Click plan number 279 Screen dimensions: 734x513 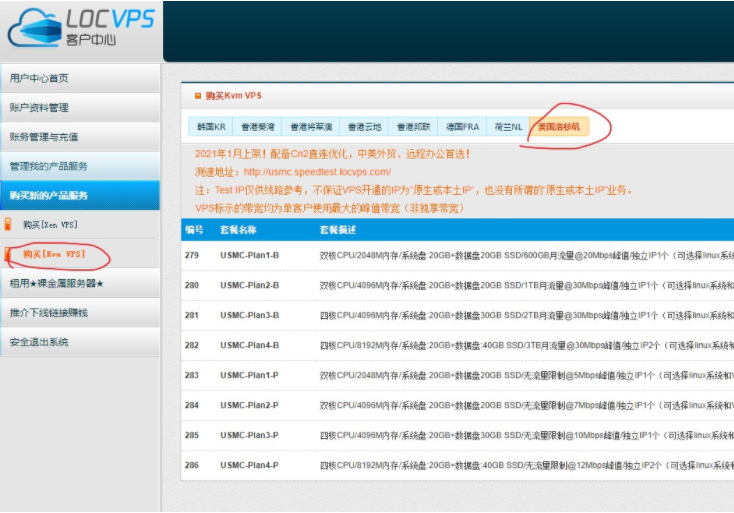(x=192, y=256)
